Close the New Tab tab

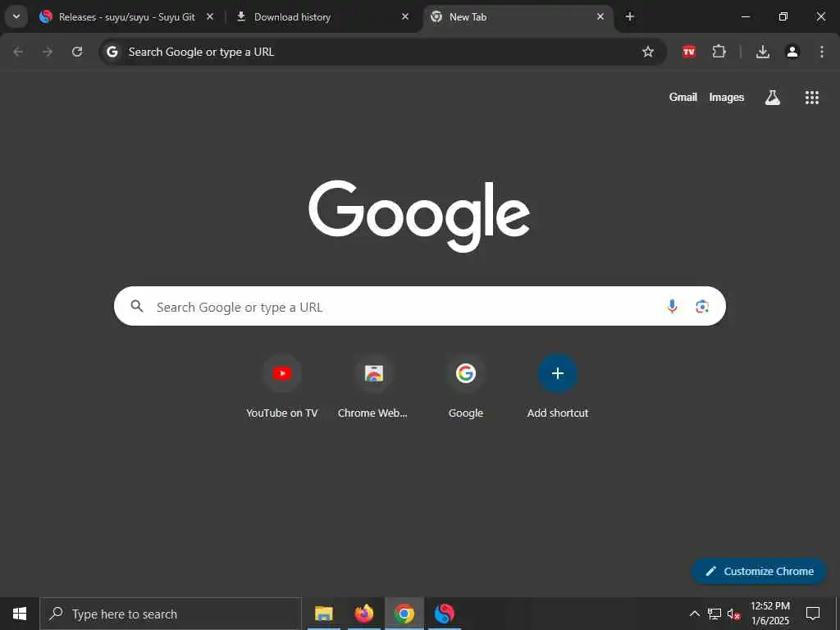click(600, 16)
